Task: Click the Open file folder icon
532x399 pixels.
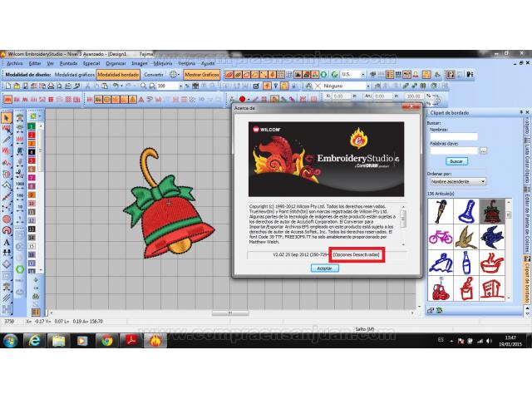Action: pyautogui.click(x=17, y=86)
